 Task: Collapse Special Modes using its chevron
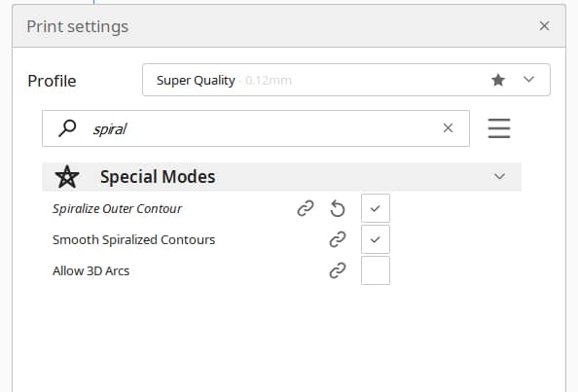coord(499,176)
